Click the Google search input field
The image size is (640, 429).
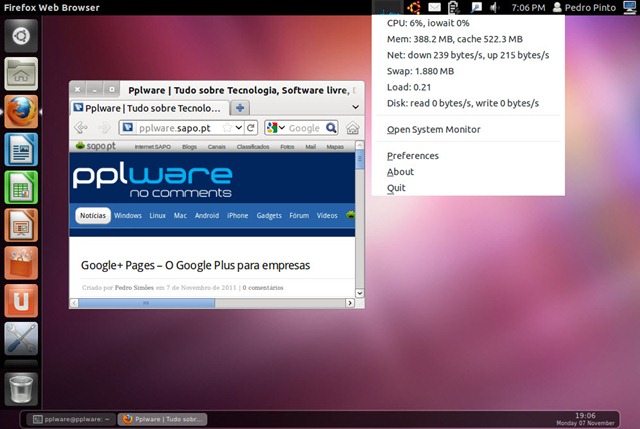pyautogui.click(x=306, y=128)
